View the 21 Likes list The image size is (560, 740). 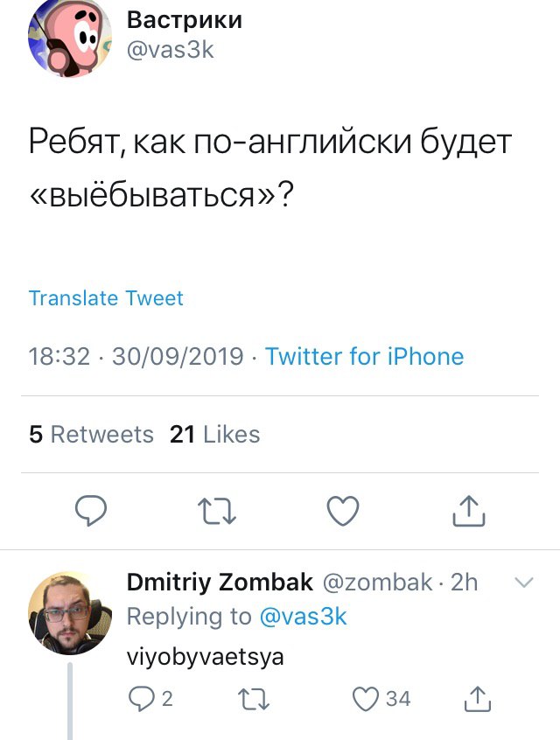coord(215,434)
